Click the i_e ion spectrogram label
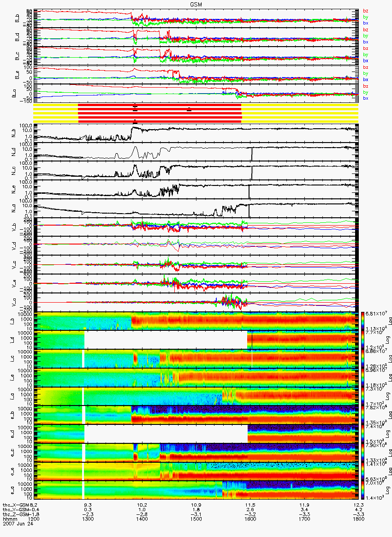 click(12, 377)
